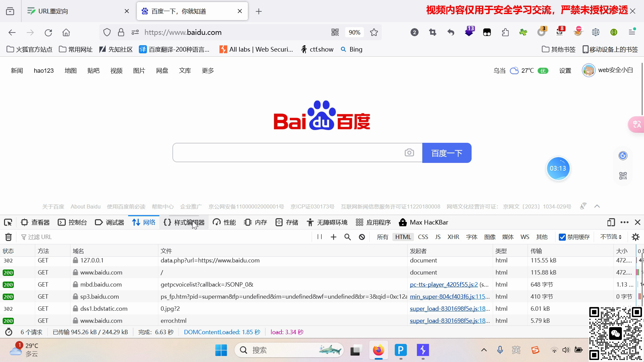
Task: Open the shield tracking protection icon
Action: click(107, 33)
